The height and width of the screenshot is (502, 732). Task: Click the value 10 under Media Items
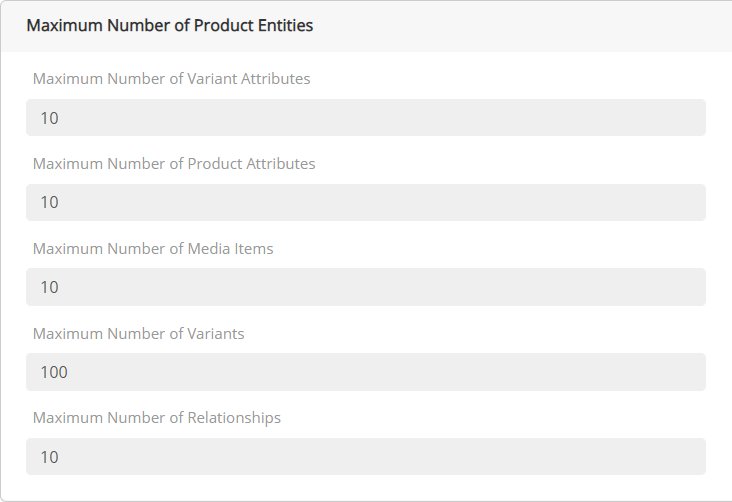point(49,288)
